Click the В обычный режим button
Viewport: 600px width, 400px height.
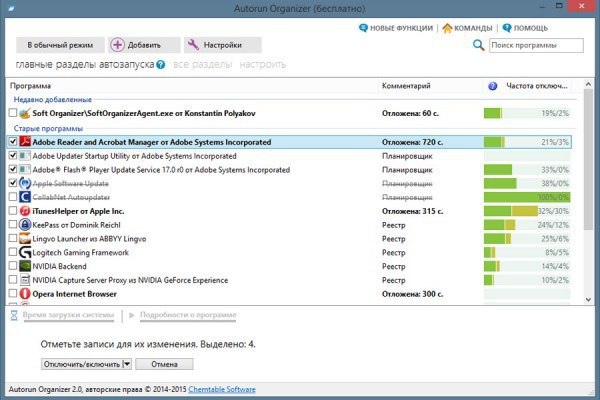[60, 45]
